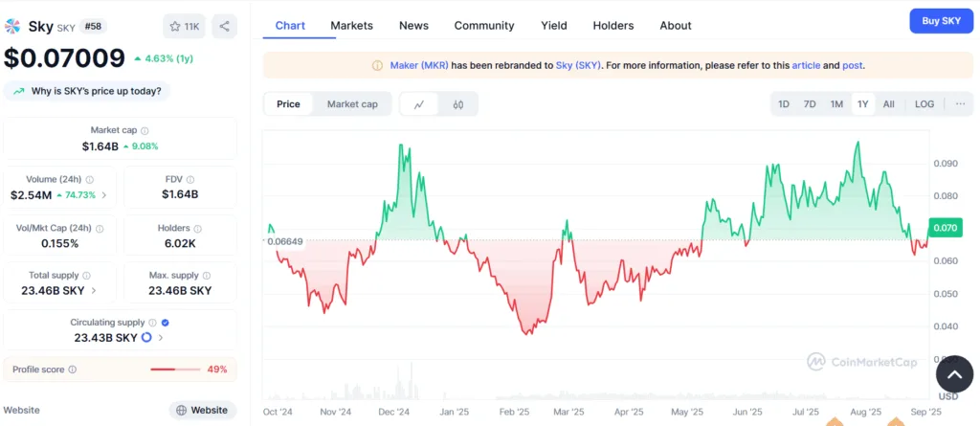Click the Website button
This screenshot has height=426, width=980.
(203, 411)
